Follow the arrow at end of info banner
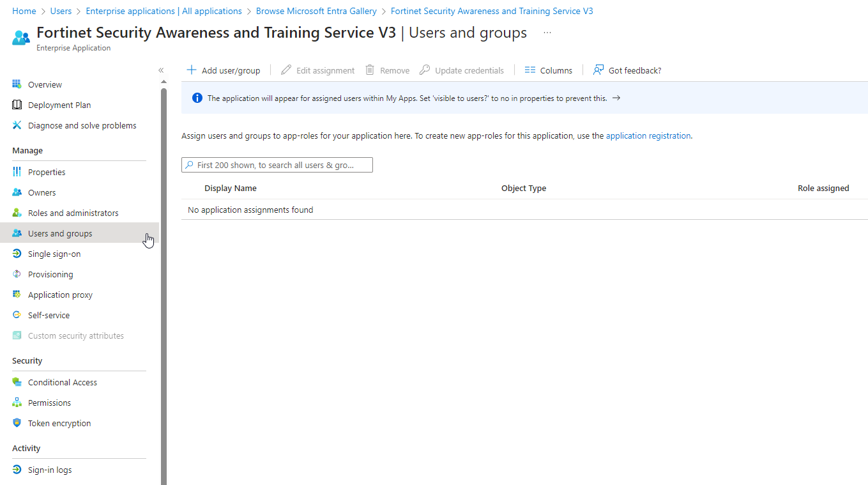This screenshot has width=868, height=485. pyautogui.click(x=616, y=98)
